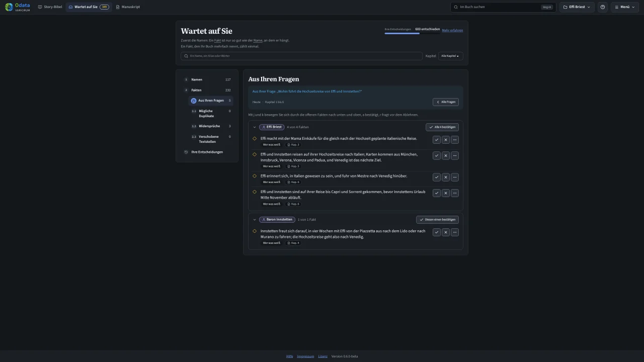
Task: Select Namen in the sidebar
Action: [x=207, y=79]
